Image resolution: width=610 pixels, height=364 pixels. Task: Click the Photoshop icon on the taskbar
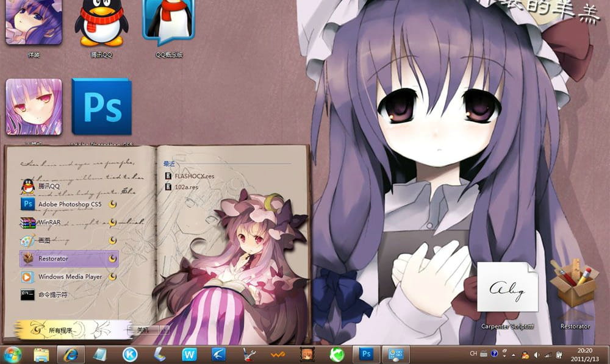[x=366, y=354]
